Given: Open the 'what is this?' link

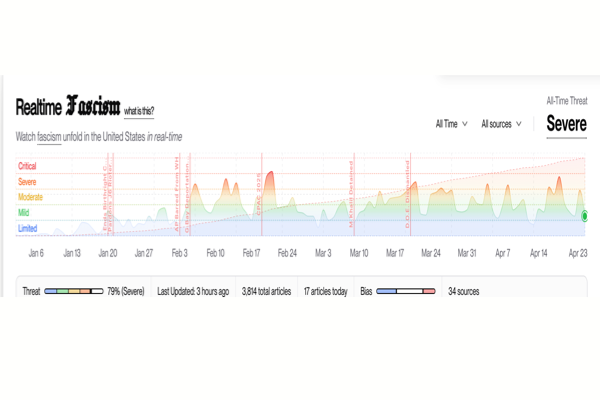Looking at the screenshot, I should pos(139,110).
